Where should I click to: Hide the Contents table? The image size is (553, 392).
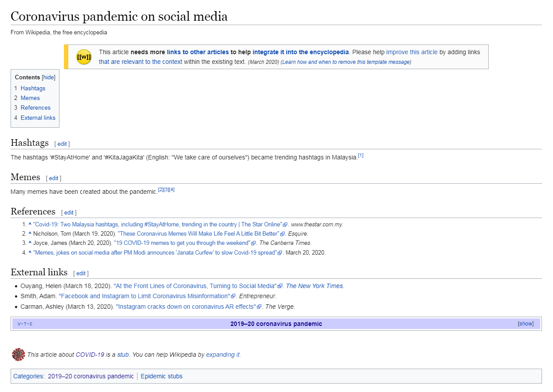tap(48, 77)
